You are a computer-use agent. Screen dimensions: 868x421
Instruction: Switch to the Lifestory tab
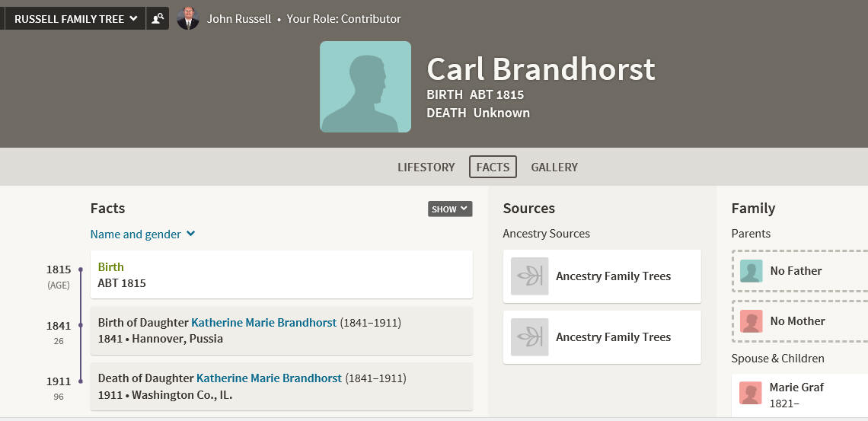(426, 167)
